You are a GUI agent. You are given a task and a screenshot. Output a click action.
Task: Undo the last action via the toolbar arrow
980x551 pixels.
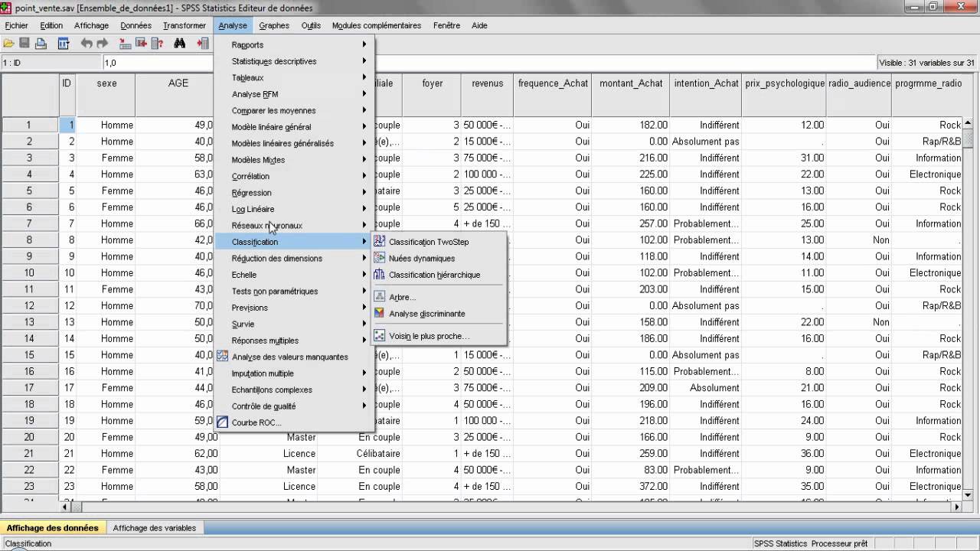pyautogui.click(x=87, y=44)
